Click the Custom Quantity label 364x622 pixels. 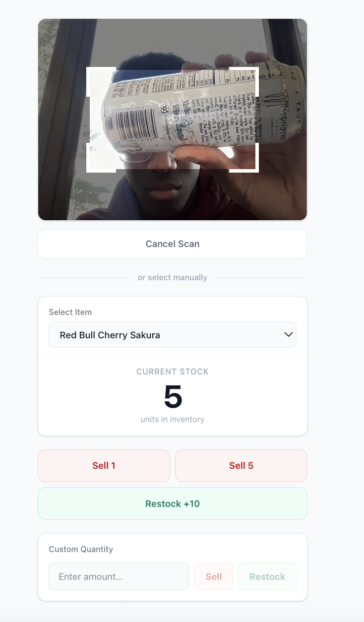point(81,549)
